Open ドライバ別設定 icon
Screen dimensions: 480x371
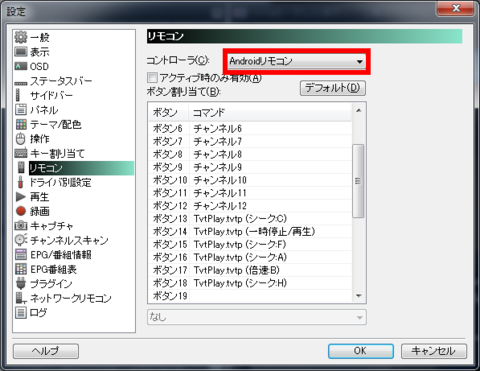point(21,182)
